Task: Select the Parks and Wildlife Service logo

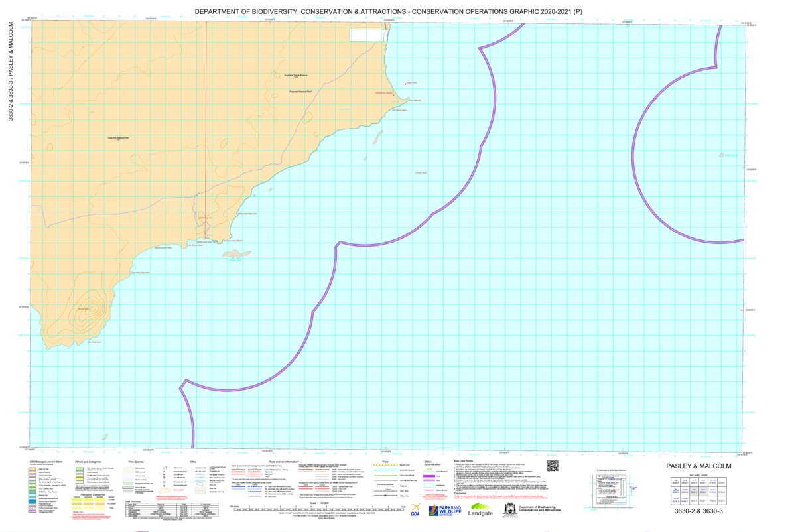Action: point(445,510)
